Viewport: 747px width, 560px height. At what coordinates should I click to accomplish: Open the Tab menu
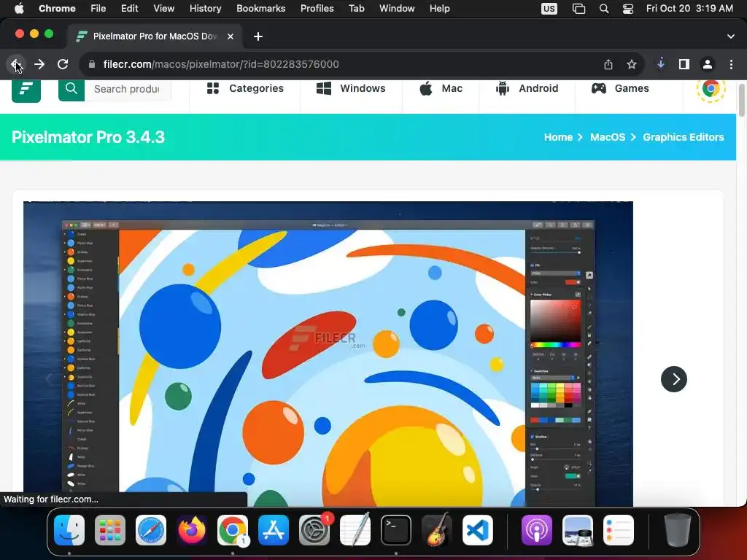(x=356, y=9)
